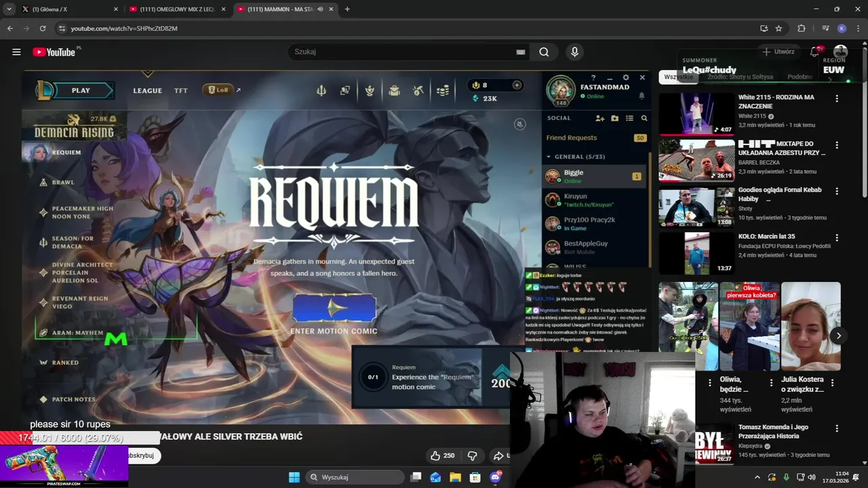Start voice search with the microphone
The width and height of the screenshot is (868, 488).
(x=575, y=52)
